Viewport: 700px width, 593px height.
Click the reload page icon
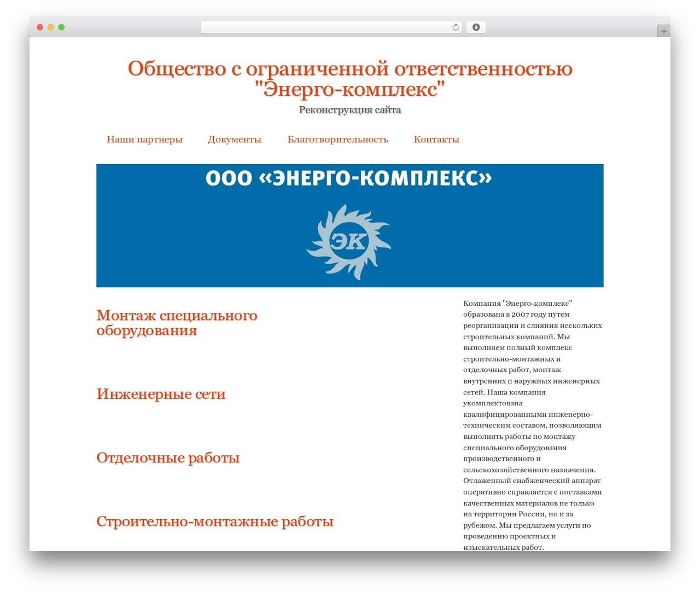click(x=455, y=27)
